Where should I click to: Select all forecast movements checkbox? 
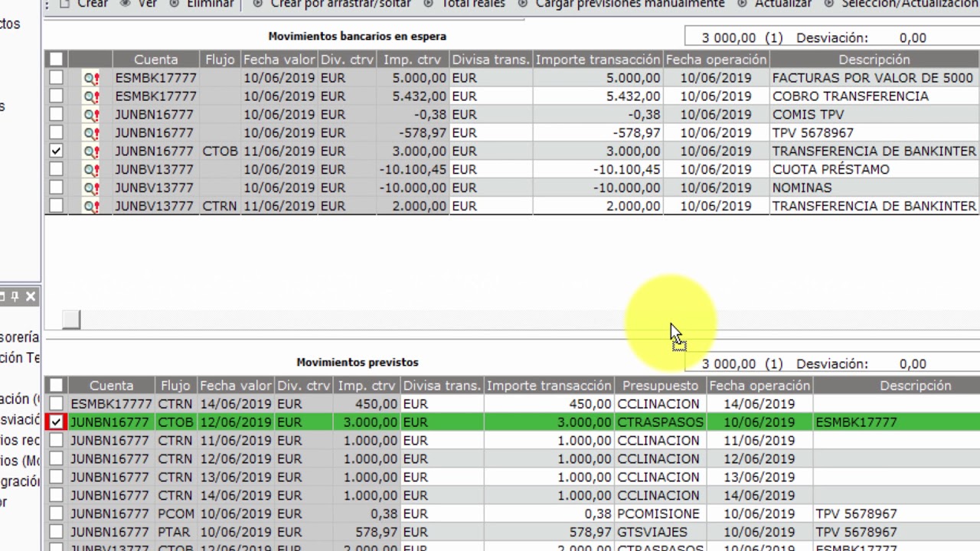coord(56,385)
